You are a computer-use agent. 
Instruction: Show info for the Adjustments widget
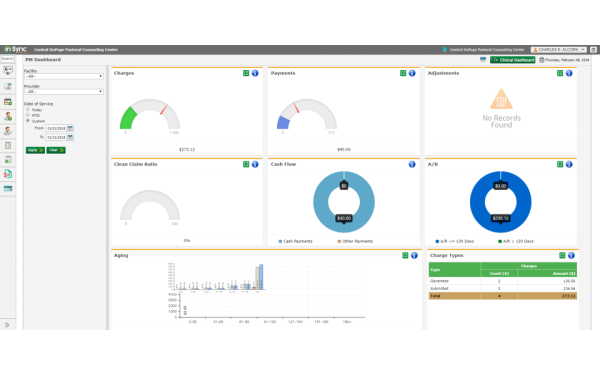[x=569, y=73]
